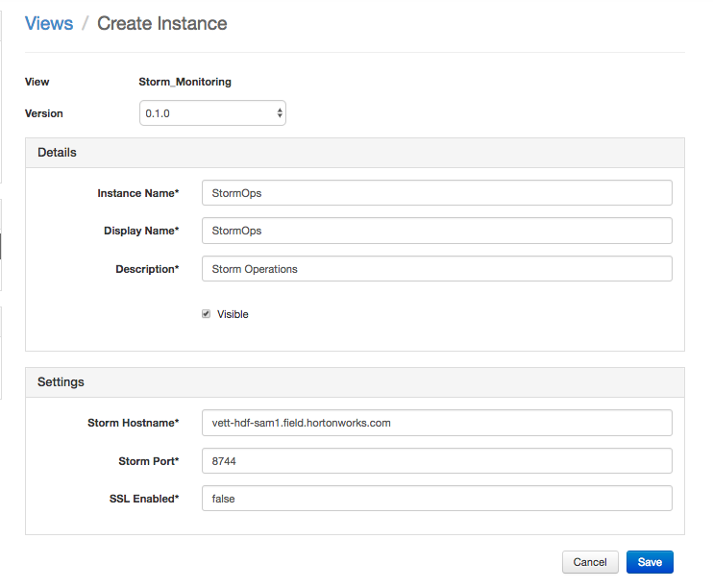The height and width of the screenshot is (588, 713).
Task: Click the SSL Enabled label
Action: click(144, 499)
